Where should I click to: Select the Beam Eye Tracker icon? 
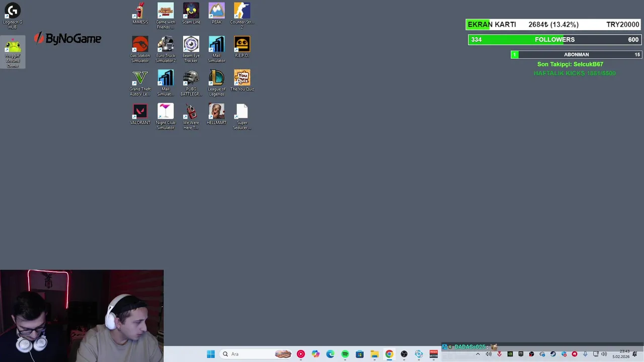(x=191, y=49)
